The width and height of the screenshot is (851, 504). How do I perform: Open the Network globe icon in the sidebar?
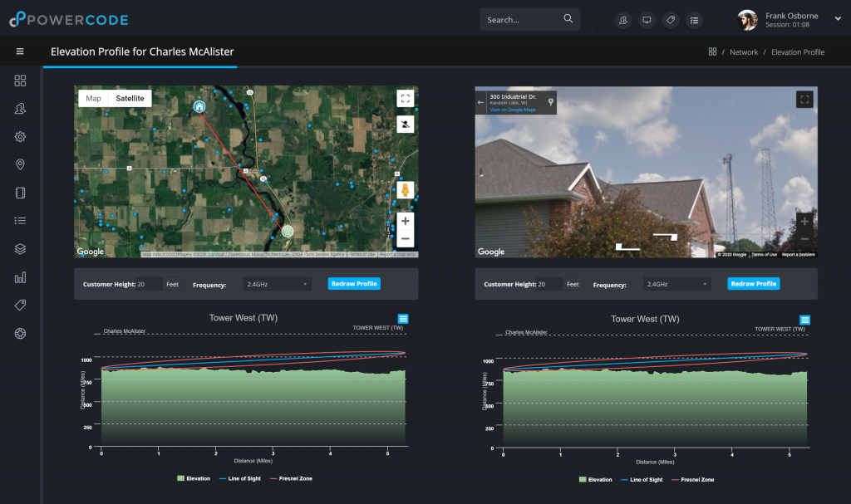coord(20,333)
